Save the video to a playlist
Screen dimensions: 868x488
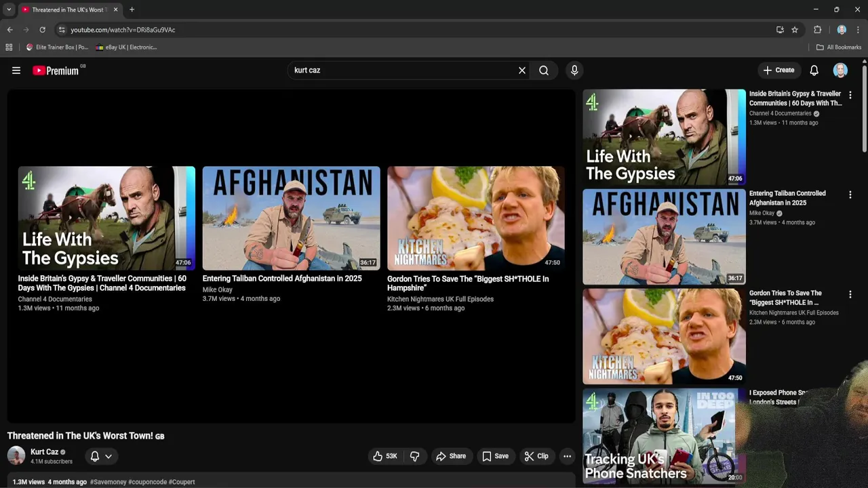tap(495, 456)
